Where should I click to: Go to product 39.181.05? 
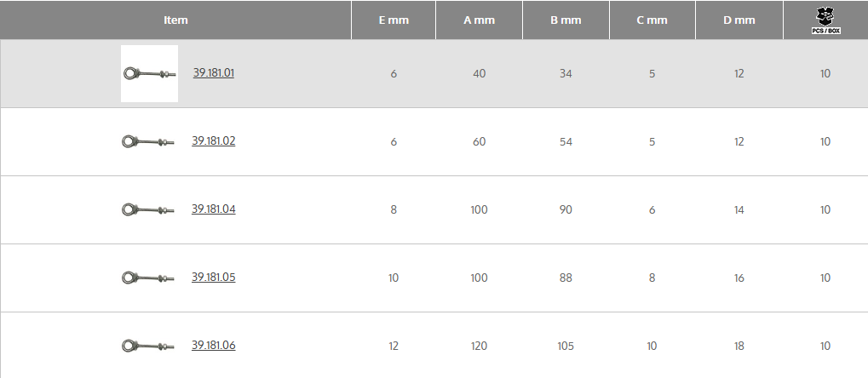pyautogui.click(x=214, y=278)
